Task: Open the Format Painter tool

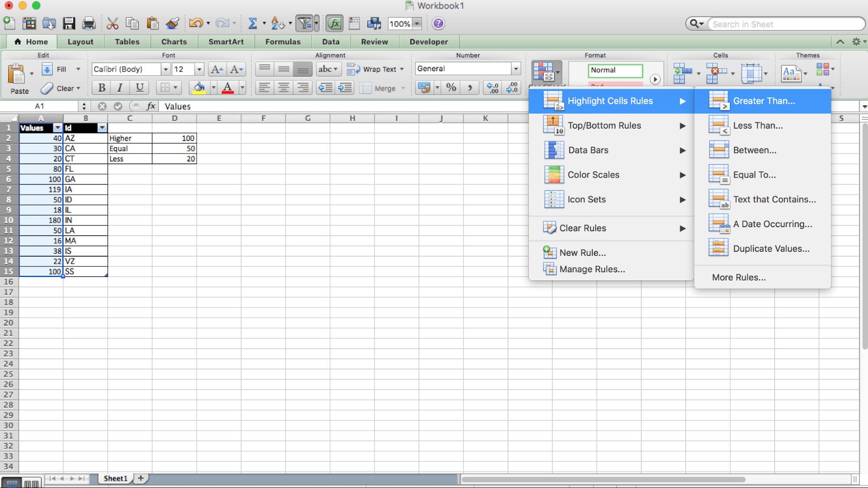Action: coord(172,23)
